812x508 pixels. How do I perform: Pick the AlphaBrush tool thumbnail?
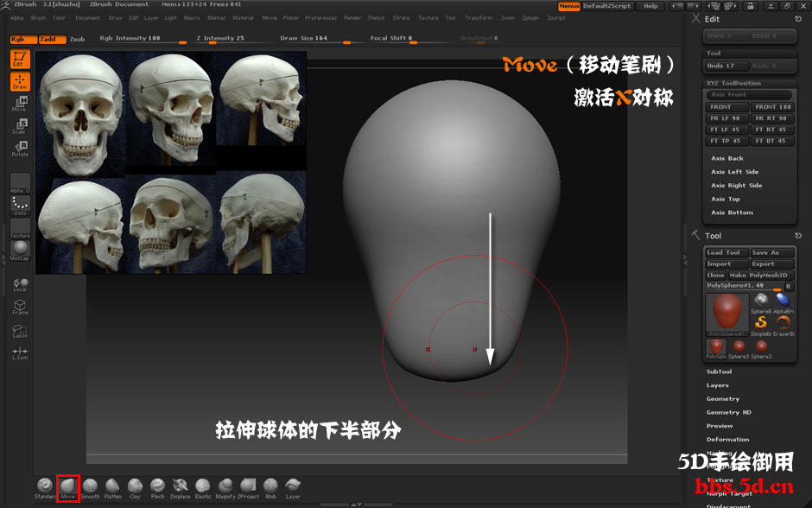tap(783, 304)
